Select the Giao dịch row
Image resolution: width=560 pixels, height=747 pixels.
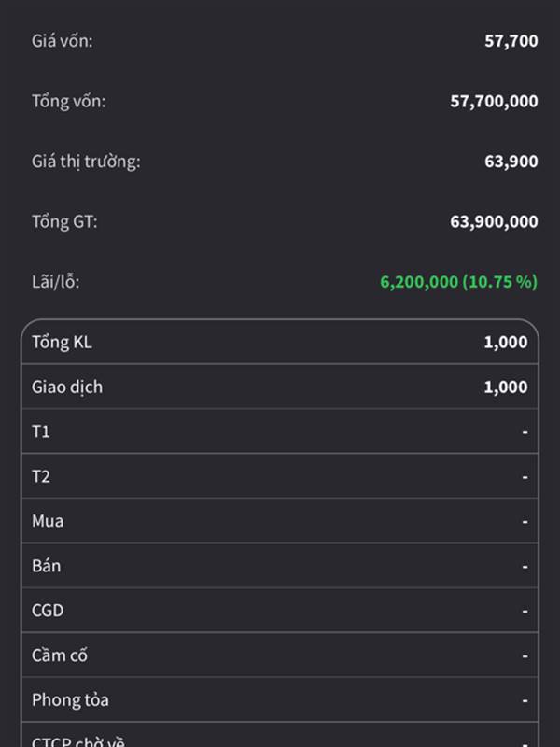click(x=280, y=387)
